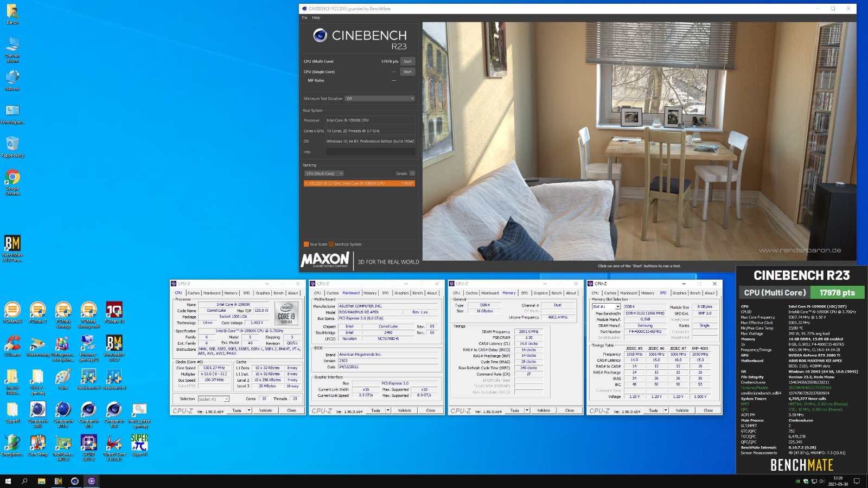Click the Info input field in Cinebench
This screenshot has height=488, width=868.
pyautogui.click(x=371, y=152)
